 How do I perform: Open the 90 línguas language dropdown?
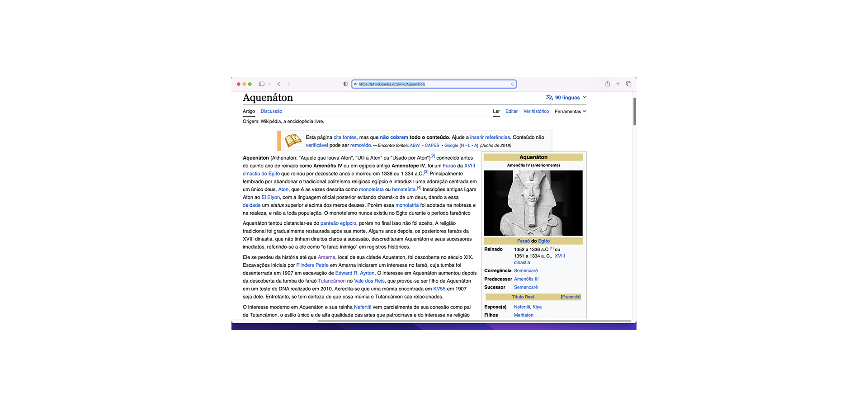click(x=571, y=97)
